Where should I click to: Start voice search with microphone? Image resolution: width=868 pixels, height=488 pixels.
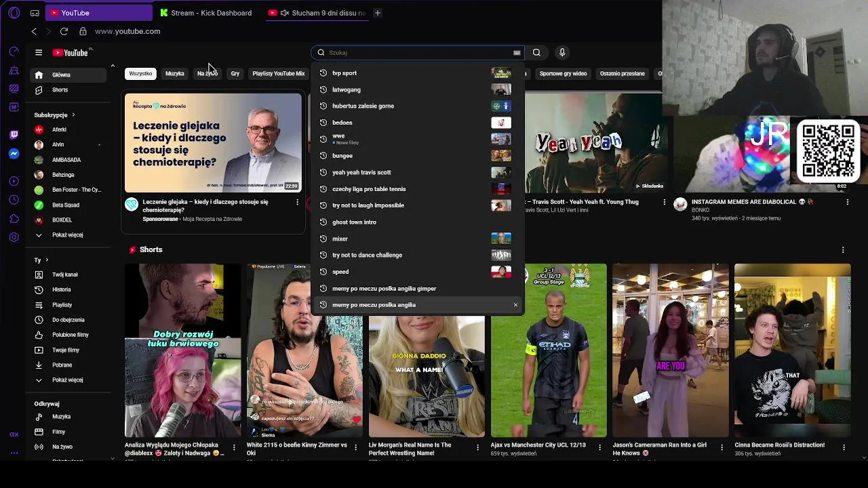coord(561,52)
